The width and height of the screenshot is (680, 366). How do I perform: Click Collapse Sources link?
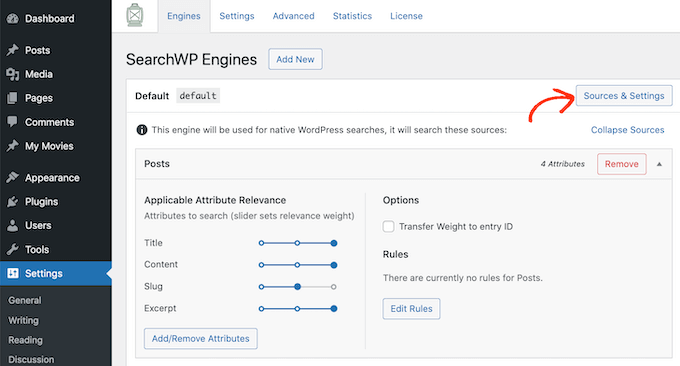tap(628, 130)
